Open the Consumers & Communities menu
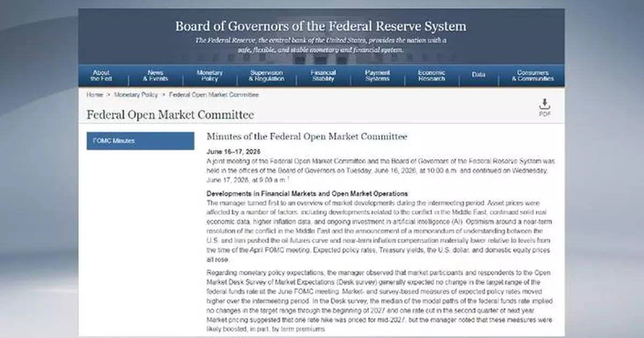 coord(532,76)
